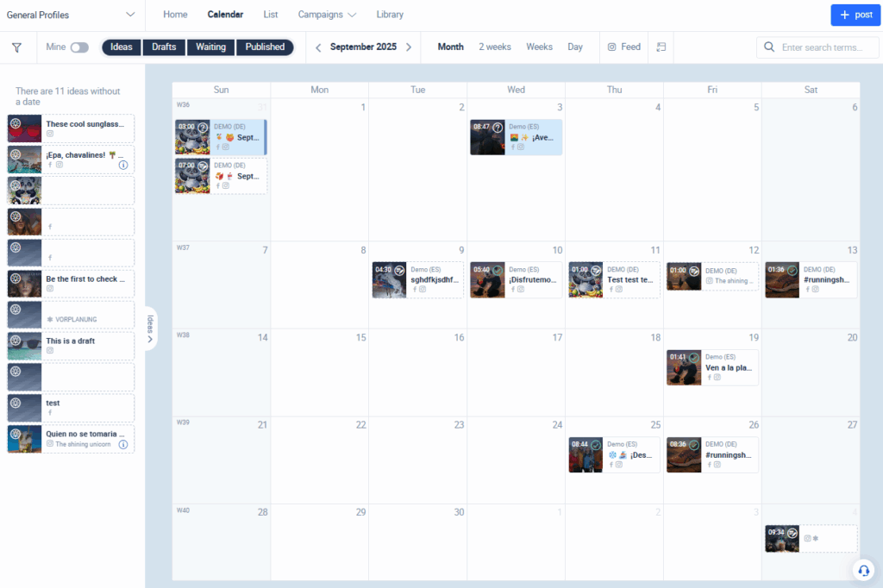
Task: Toggle the Drafts status filter
Action: point(164,47)
